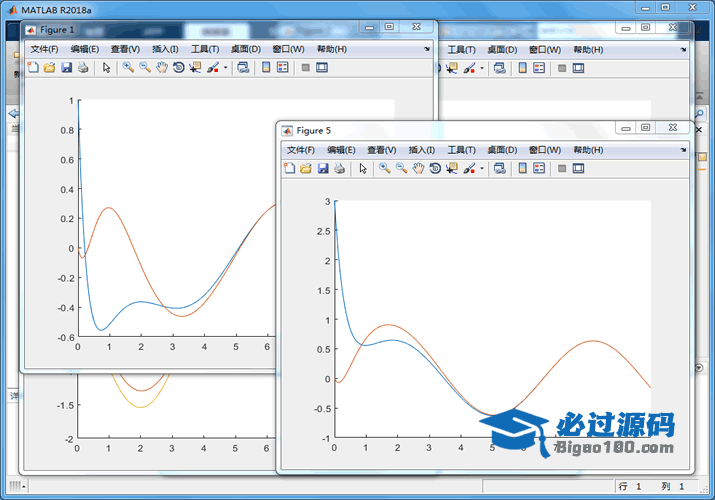Screen dimensions: 715x500
Task: Select Pan hand tool in Figure 1
Action: pos(162,67)
